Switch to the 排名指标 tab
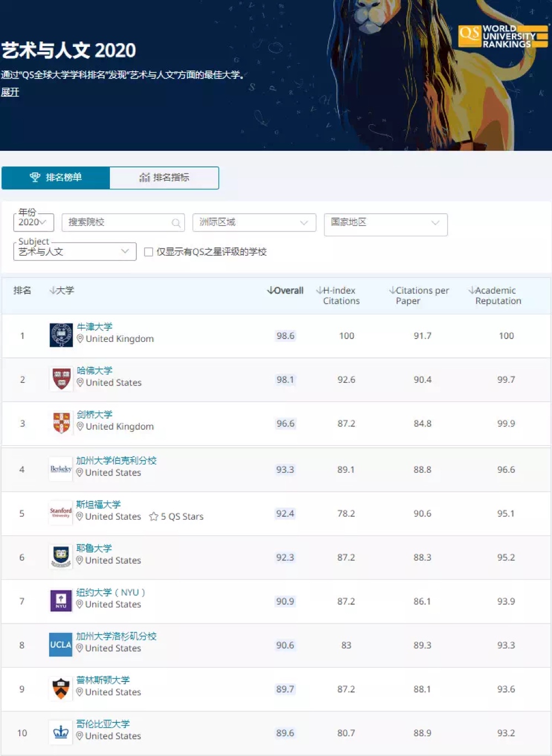Screen dimensions: 552x756 164,178
